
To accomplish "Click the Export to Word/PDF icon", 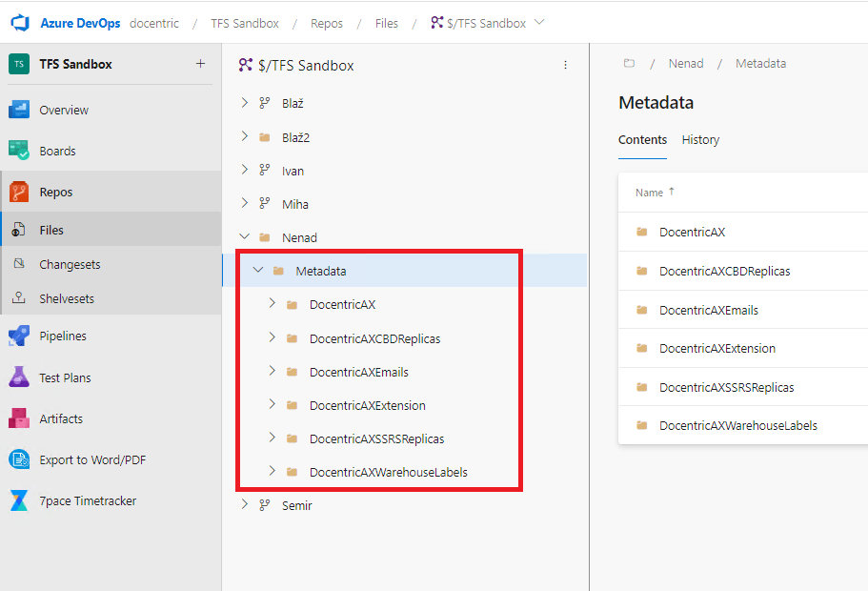I will click(19, 459).
